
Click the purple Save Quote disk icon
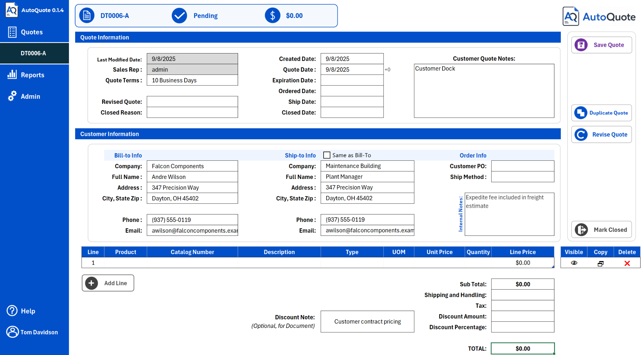click(581, 45)
